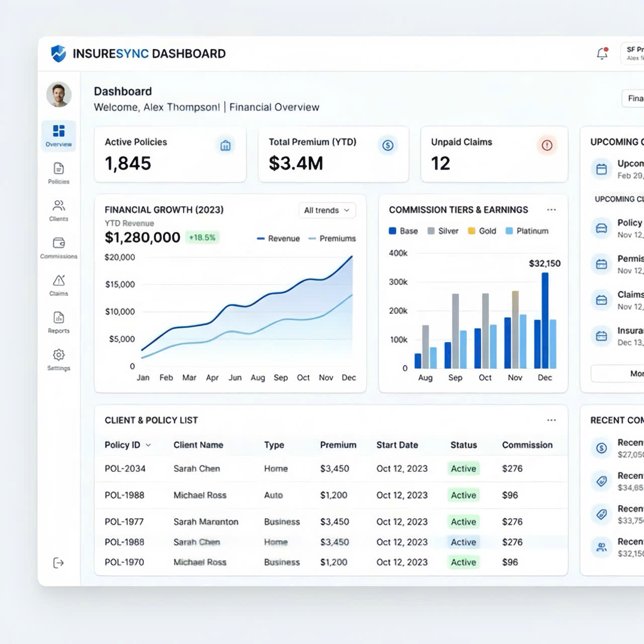Open Commissions wallet icon in sidebar

point(59,247)
